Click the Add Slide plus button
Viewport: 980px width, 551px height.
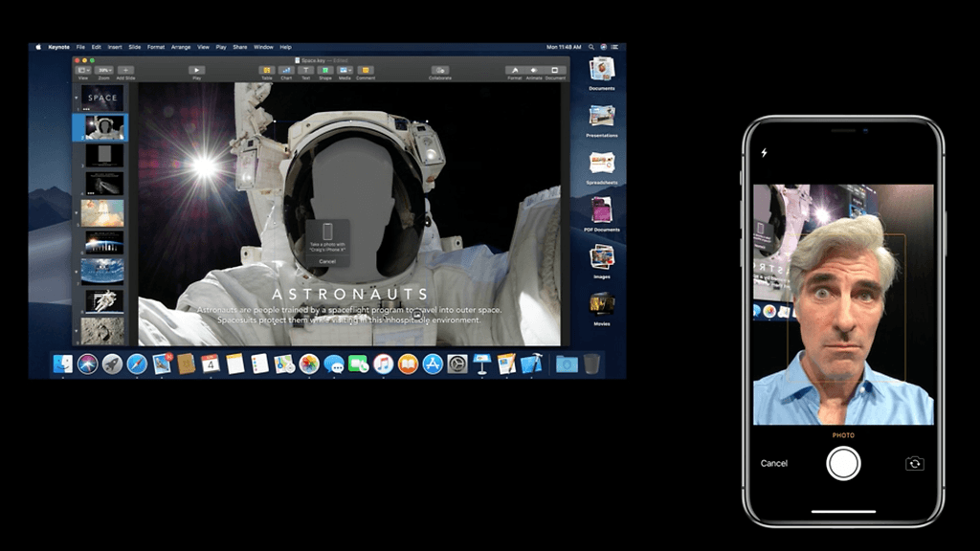[125, 70]
